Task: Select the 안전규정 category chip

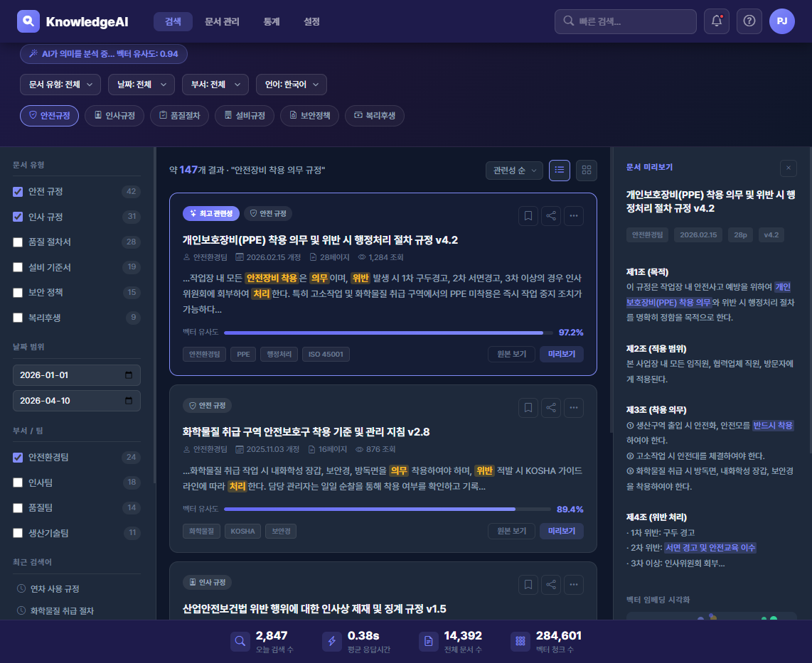Action: (x=49, y=115)
